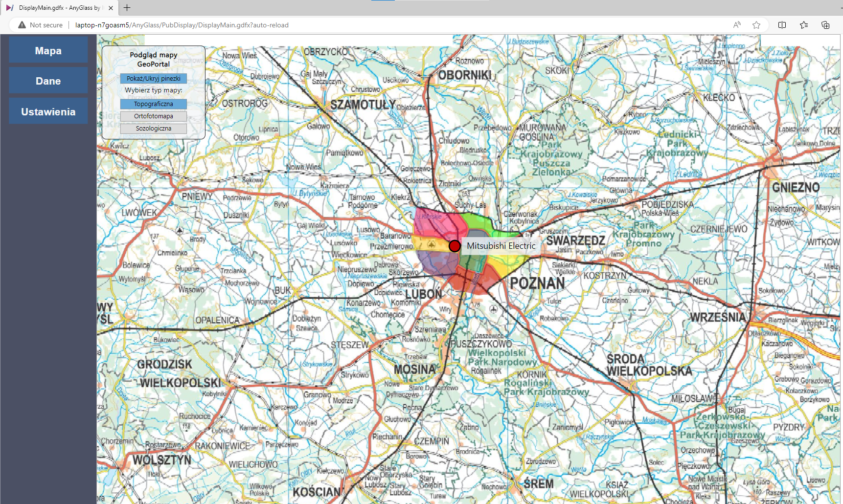
Task: Open the Collections icon in the toolbar
Action: [825, 25]
